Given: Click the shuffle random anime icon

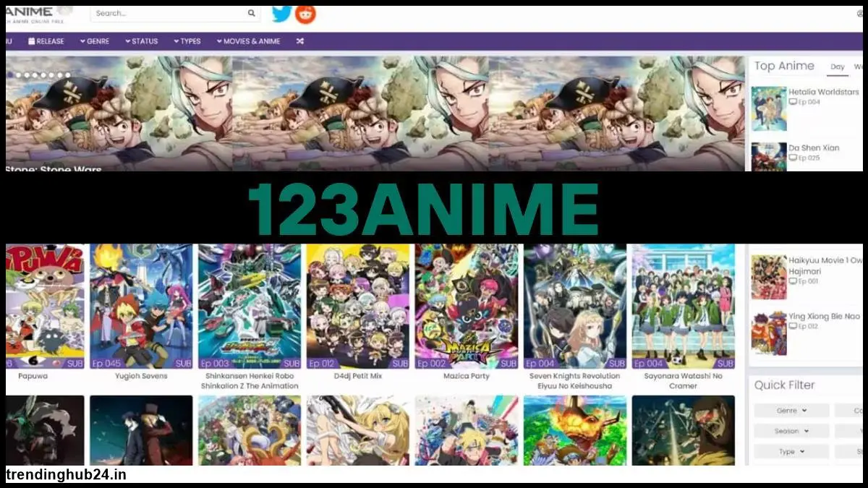Looking at the screenshot, I should [x=300, y=41].
